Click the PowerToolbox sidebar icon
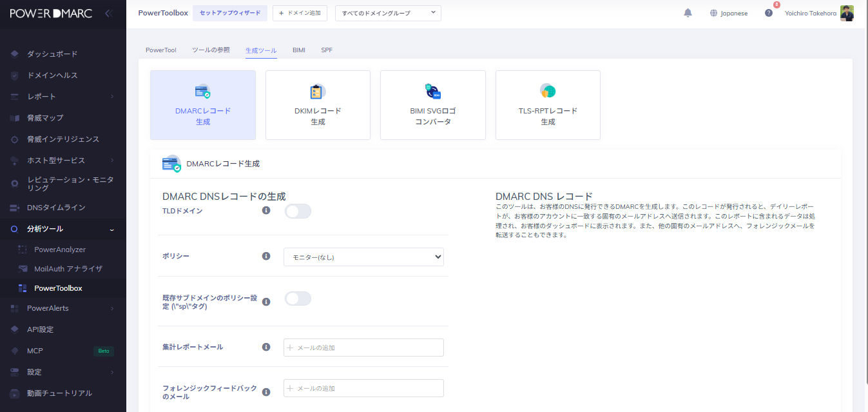 pos(23,288)
